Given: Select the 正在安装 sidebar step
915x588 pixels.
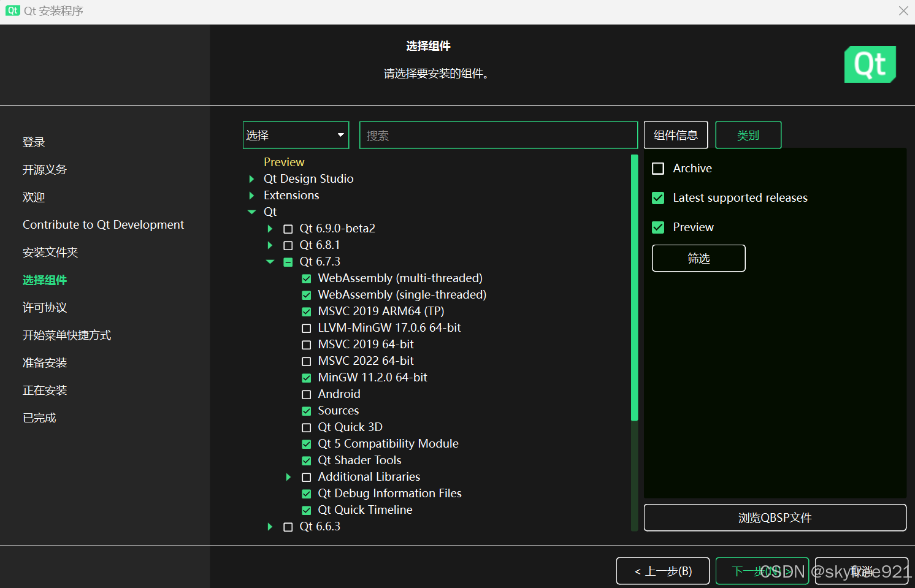Looking at the screenshot, I should point(45,391).
